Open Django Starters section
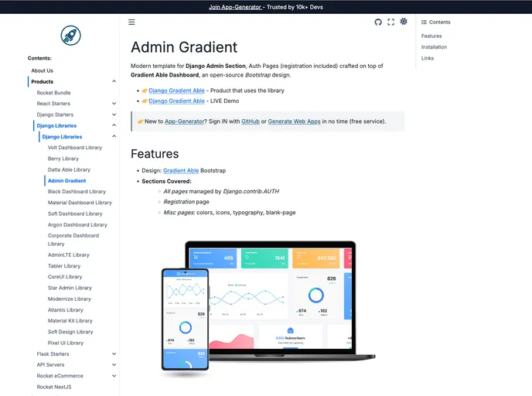 click(x=55, y=114)
